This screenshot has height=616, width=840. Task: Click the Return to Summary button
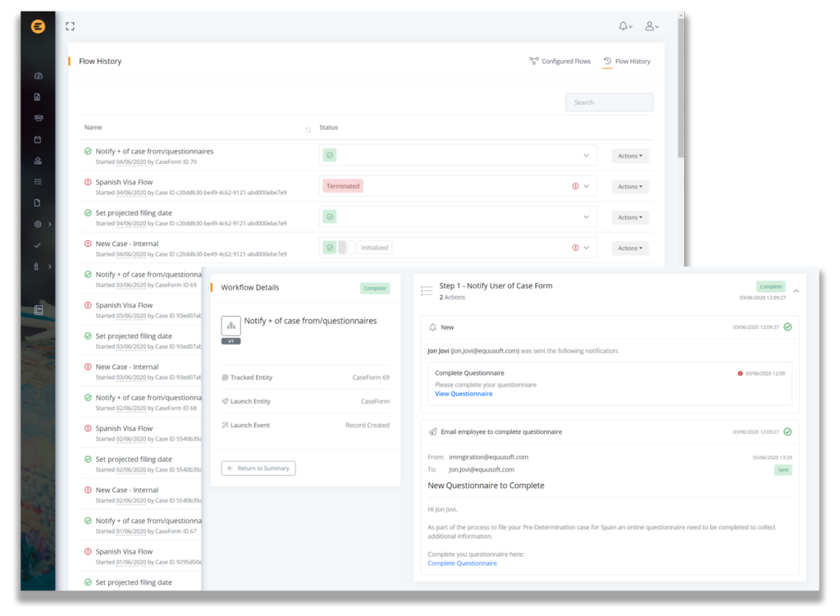258,468
